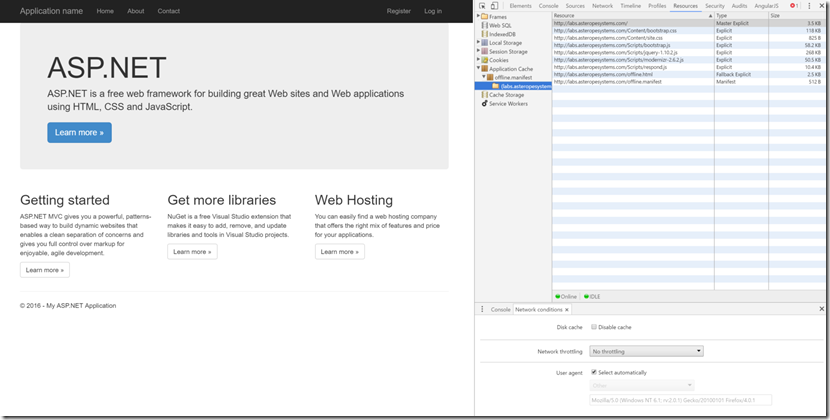Screen dimensions: 830x420
Task: Go to the Contact nav link
Action: [169, 11]
